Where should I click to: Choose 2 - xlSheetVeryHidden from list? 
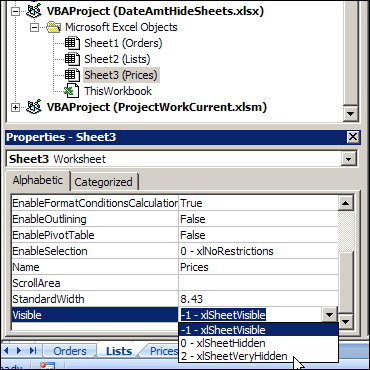pos(259,356)
